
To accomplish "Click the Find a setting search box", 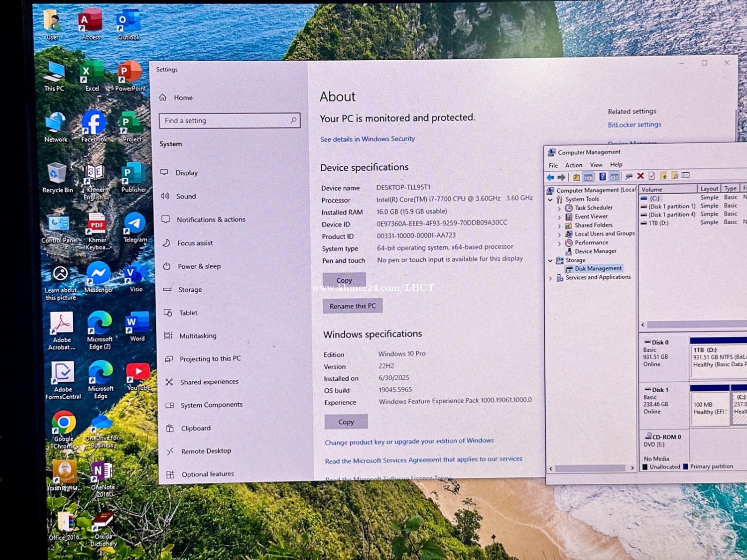I will click(230, 120).
